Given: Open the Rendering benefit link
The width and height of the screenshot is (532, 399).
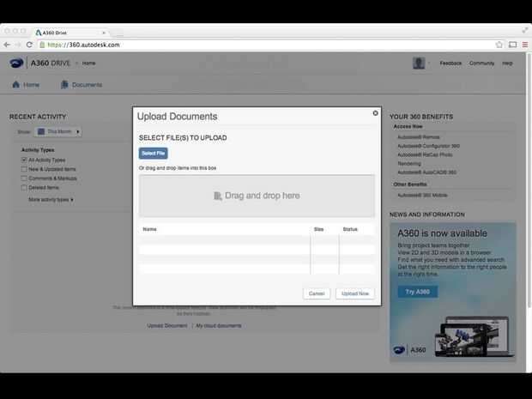Looking at the screenshot, I should pyautogui.click(x=409, y=164).
